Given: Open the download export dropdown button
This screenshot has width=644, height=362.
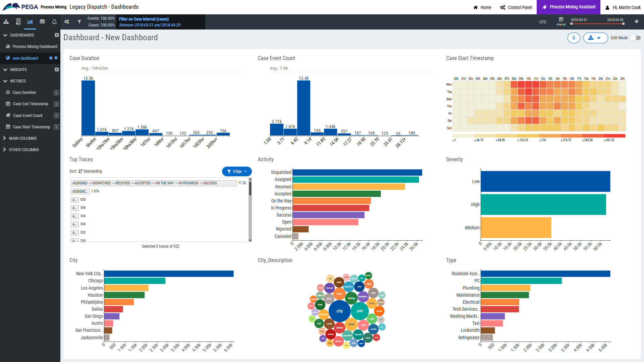Looking at the screenshot, I should [x=595, y=38].
